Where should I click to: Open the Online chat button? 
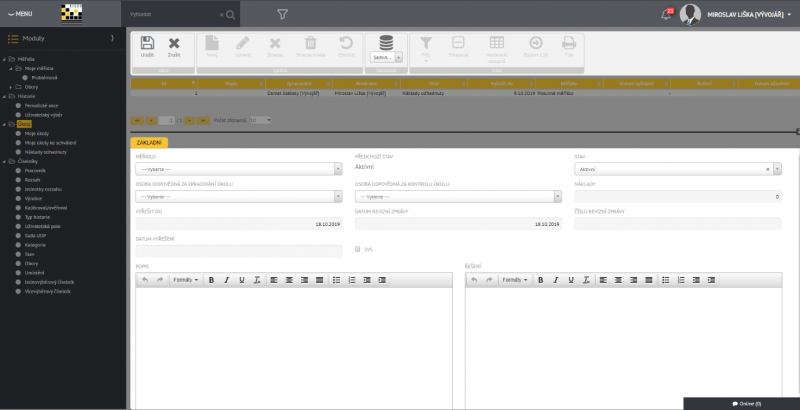coord(746,402)
